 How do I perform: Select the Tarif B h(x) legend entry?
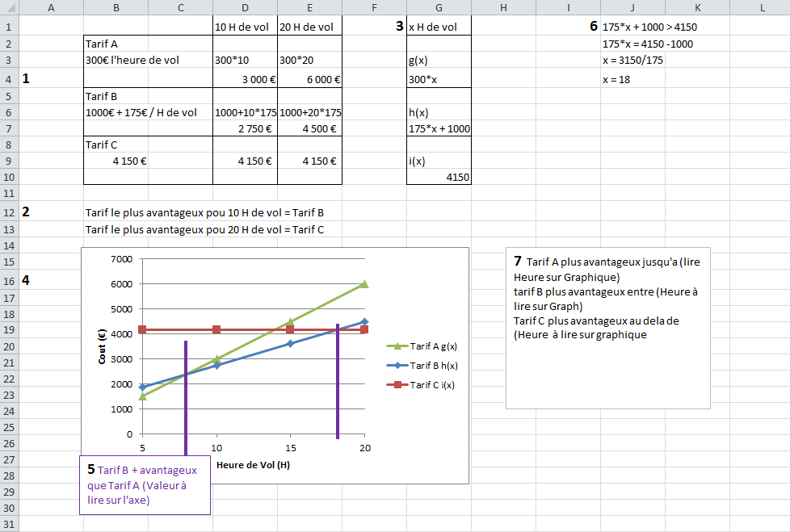click(x=421, y=366)
